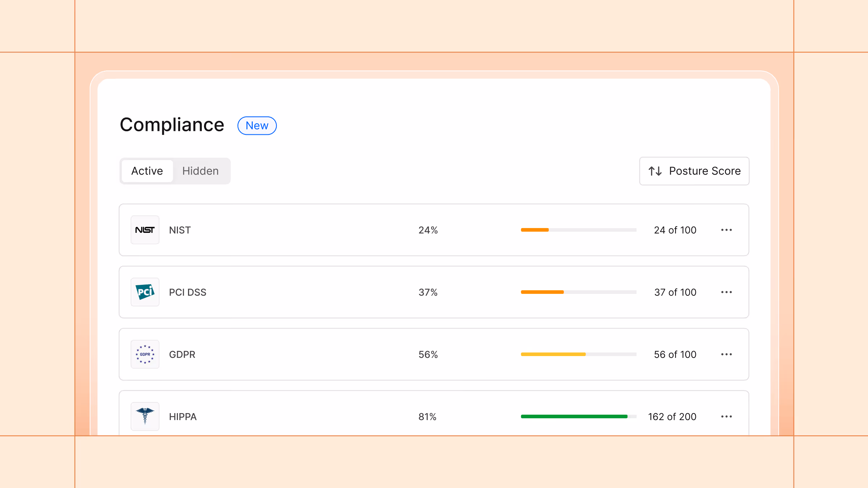Click the 162 of 200 score text
Screen dimensions: 868x488
[x=672, y=417]
